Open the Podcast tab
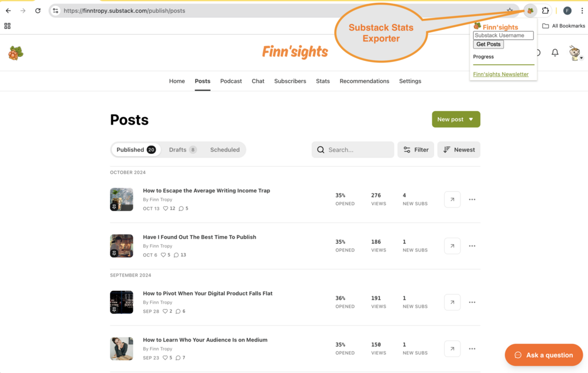Screen dimensions: 588x373 point(231,81)
